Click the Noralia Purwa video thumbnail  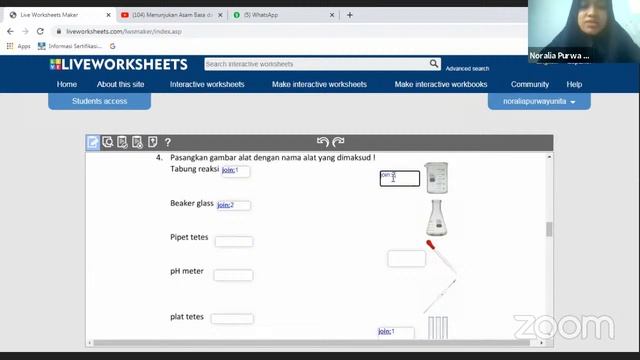tap(584, 31)
